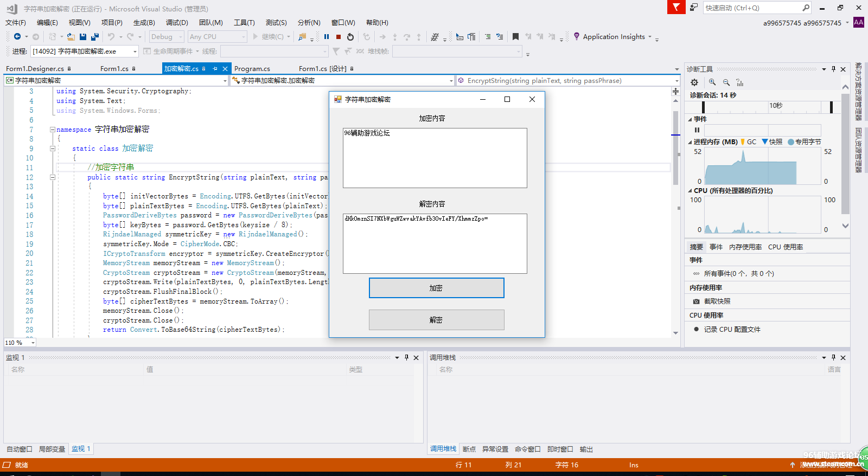This screenshot has height=476, width=868.
Task: Toggle auto-hide pin on 监视 1 panel
Action: [407, 357]
